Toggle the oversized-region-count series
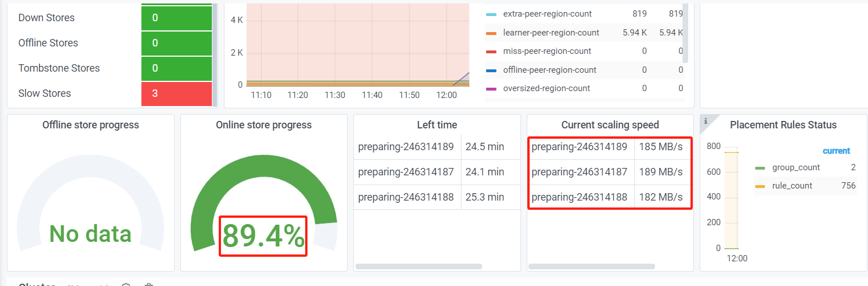 [547, 88]
